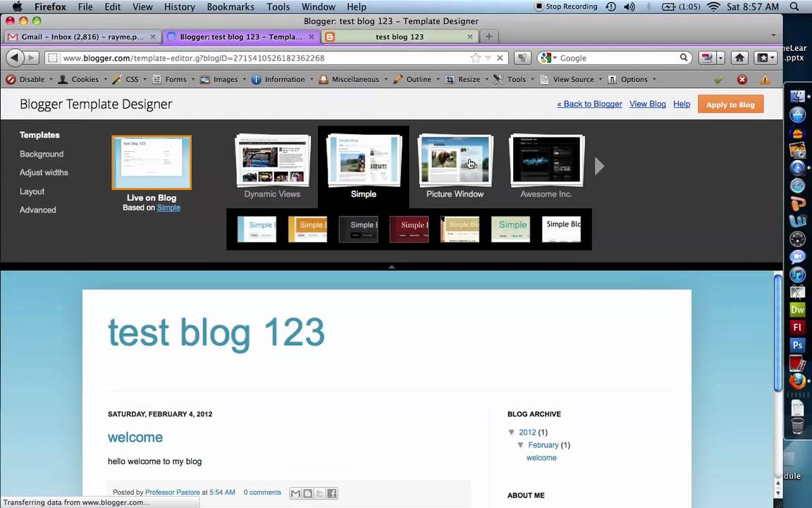The image size is (812, 508).
Task: Open the Google search engine dropdown
Action: pos(548,58)
